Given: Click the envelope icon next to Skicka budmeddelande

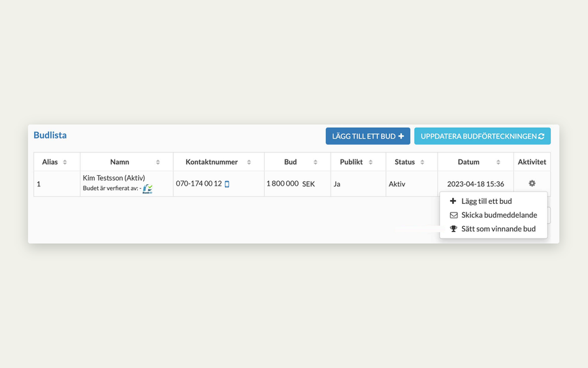Looking at the screenshot, I should pyautogui.click(x=454, y=215).
